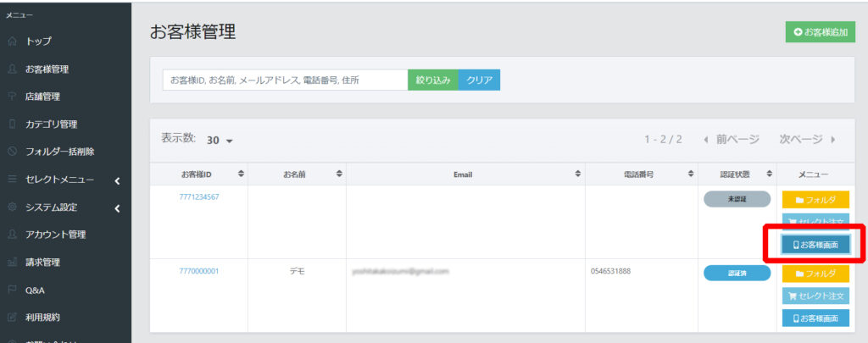The width and height of the screenshot is (868, 343).
Task: Click the icon beside フォルダ一括削除
Action: (12, 152)
